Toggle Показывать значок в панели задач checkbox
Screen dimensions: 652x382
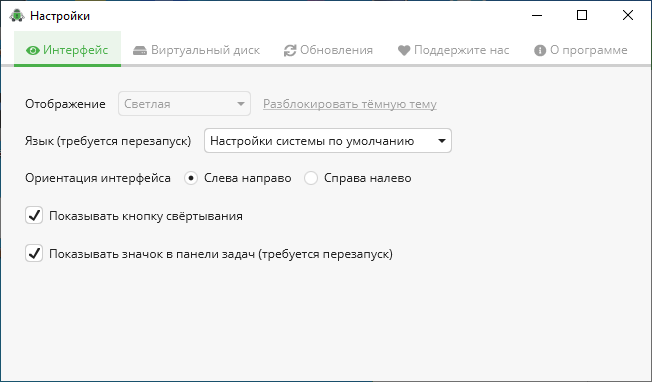click(x=34, y=253)
